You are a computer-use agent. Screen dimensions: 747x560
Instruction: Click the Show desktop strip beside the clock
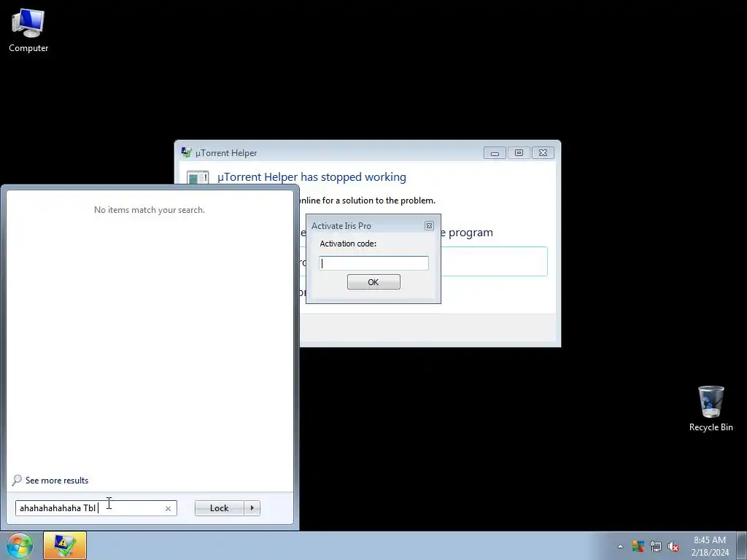[x=742, y=545]
